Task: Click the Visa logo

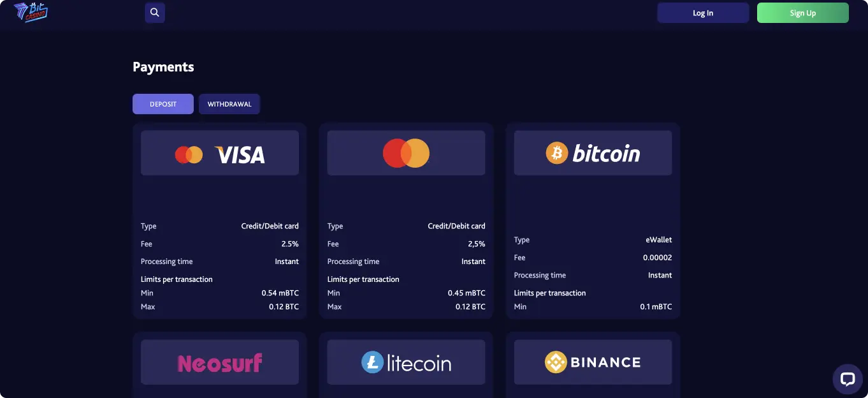Action: point(240,154)
